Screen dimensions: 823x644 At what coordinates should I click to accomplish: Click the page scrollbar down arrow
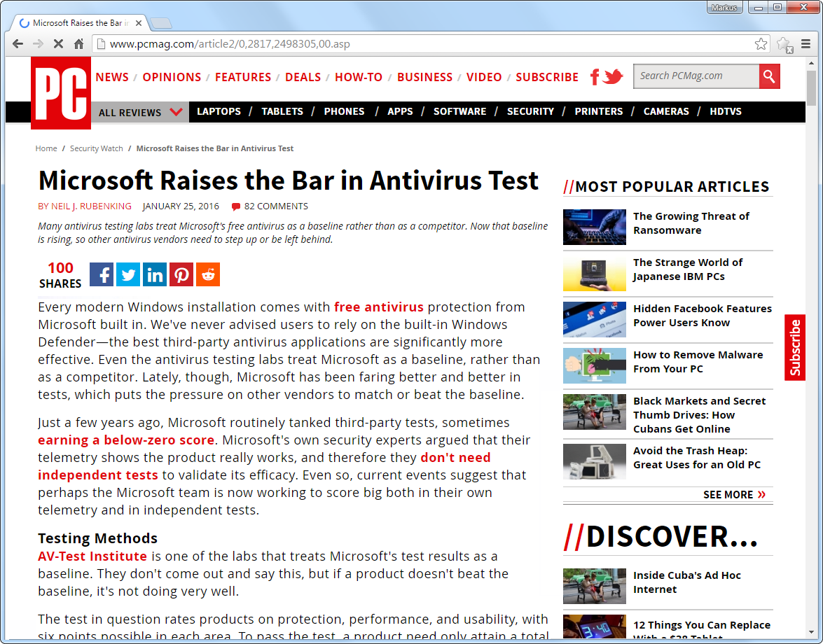[x=812, y=633]
